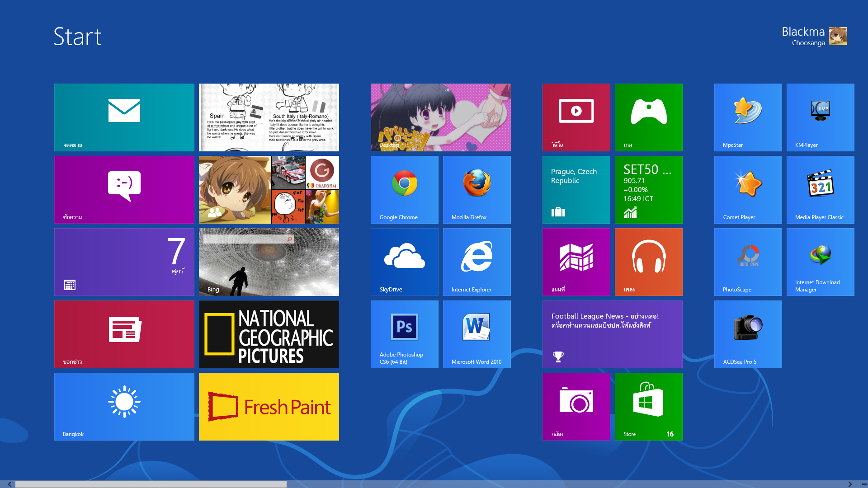Launch Internet Explorer

coord(476,262)
